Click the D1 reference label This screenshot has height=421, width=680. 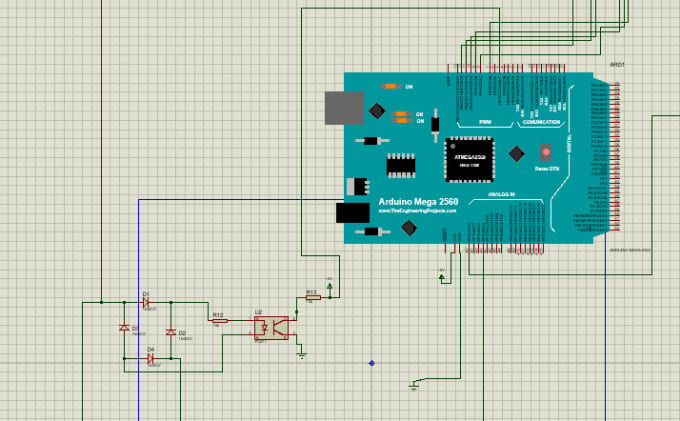[146, 294]
